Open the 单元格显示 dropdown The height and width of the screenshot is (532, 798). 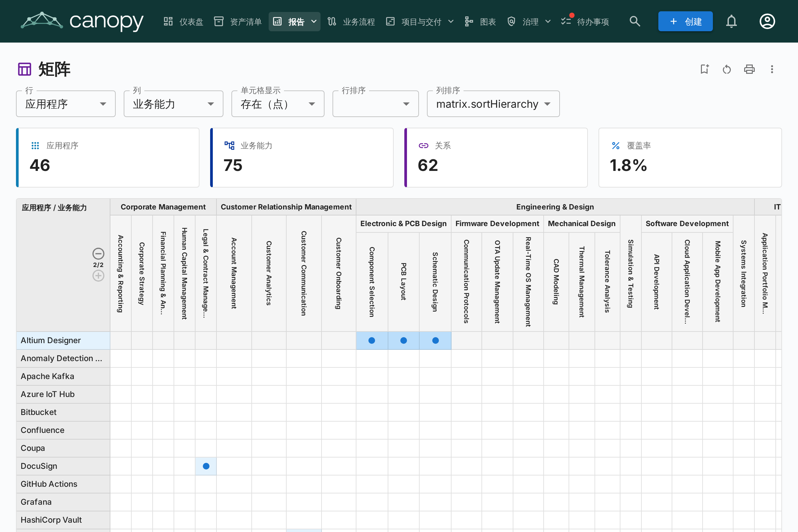coord(278,104)
